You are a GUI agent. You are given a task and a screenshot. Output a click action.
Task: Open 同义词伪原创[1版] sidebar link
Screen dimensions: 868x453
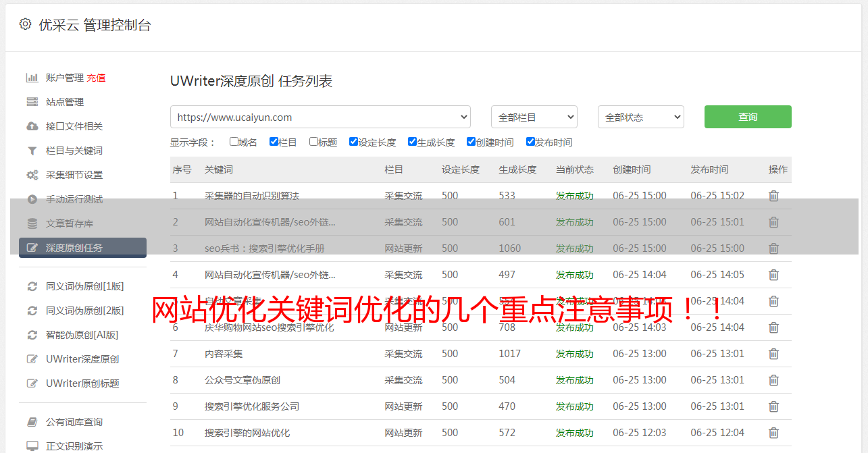[x=85, y=286]
